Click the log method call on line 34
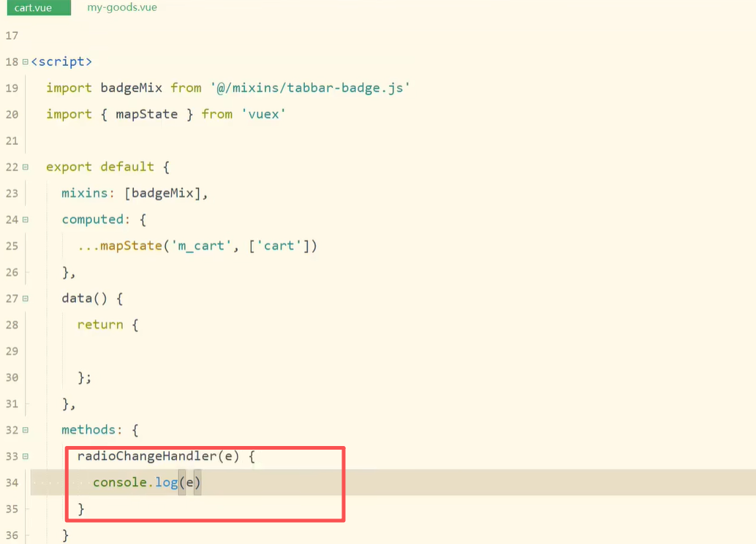 (x=167, y=483)
